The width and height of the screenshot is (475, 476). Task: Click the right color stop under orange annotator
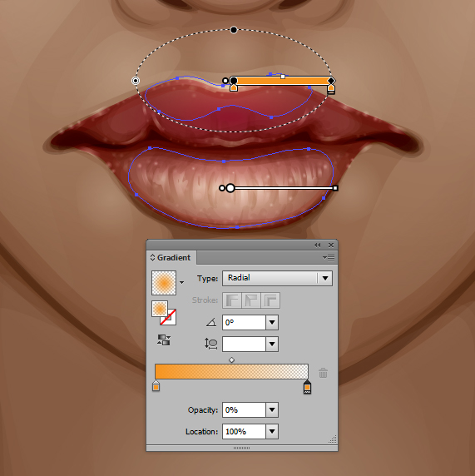point(331,89)
